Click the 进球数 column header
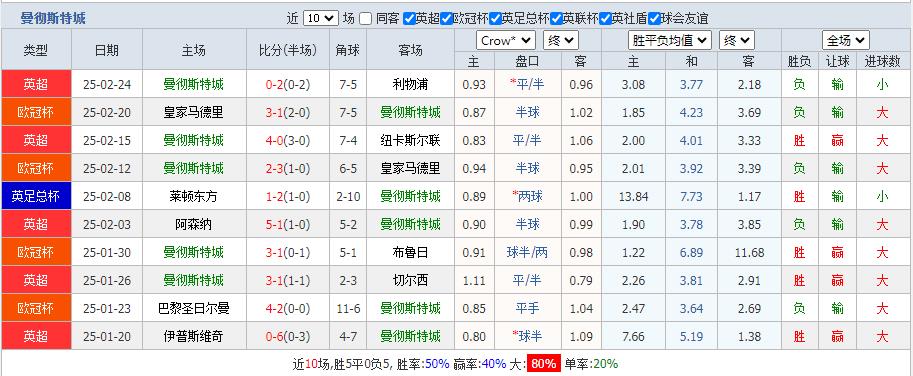Image resolution: width=913 pixels, height=376 pixels. [x=882, y=62]
